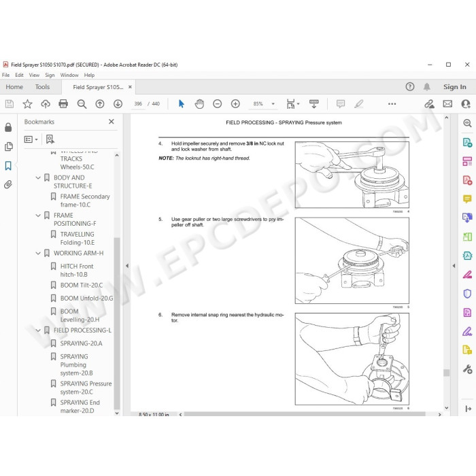Screen dimensions: 476x476
Task: Choose the Selection arrow tool
Action: click(x=182, y=104)
